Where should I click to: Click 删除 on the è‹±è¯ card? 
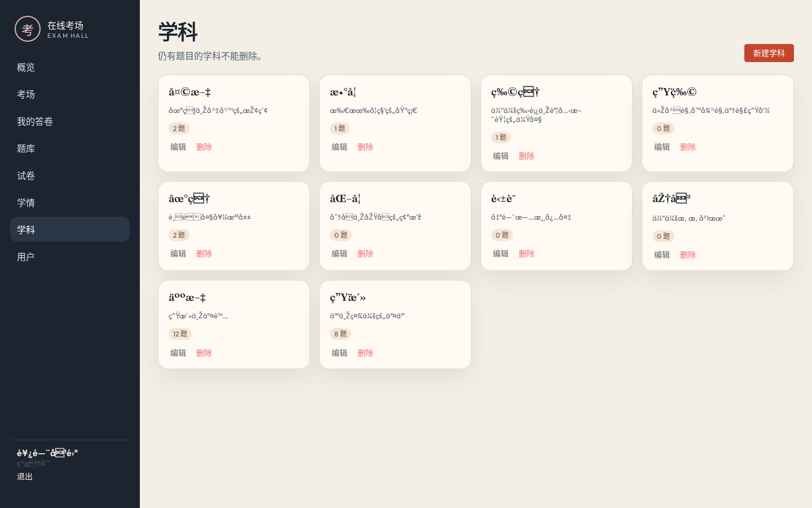pyautogui.click(x=527, y=253)
